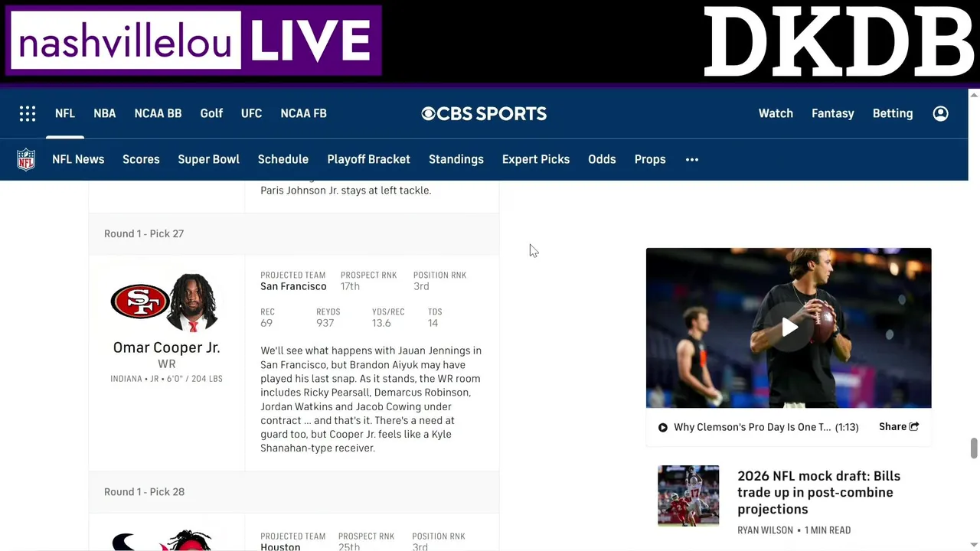Image resolution: width=980 pixels, height=551 pixels.
Task: Play the Clemson Pro Day video
Action: [x=789, y=328]
